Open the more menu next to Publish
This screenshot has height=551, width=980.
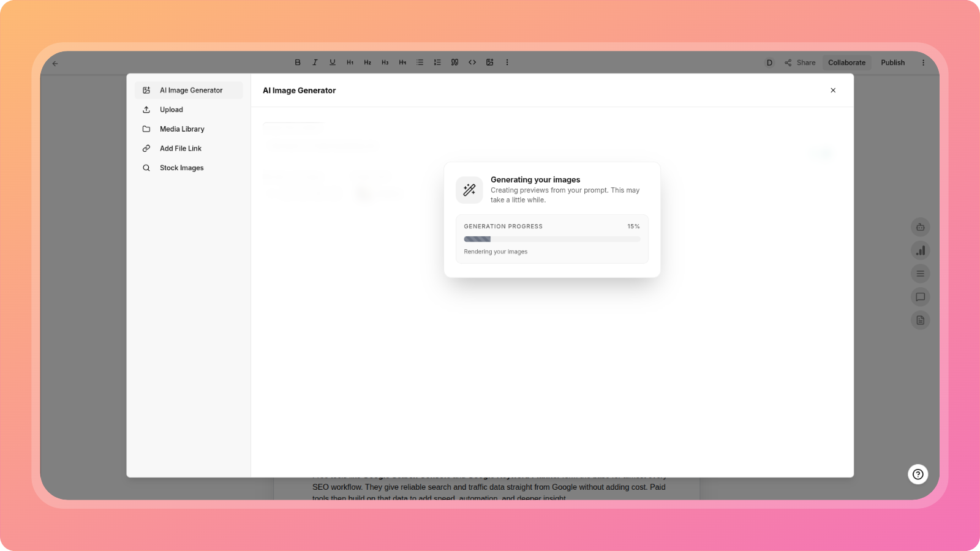[x=923, y=62]
